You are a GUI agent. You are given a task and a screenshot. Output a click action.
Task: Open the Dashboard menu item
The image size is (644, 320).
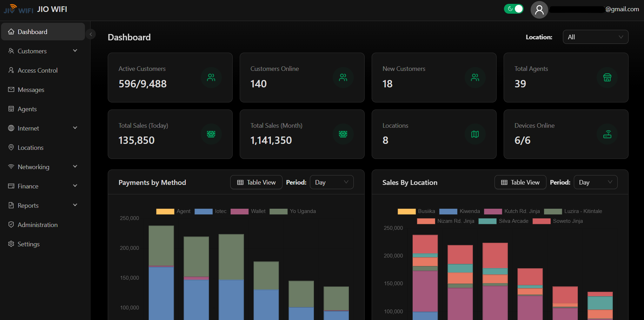click(x=43, y=32)
